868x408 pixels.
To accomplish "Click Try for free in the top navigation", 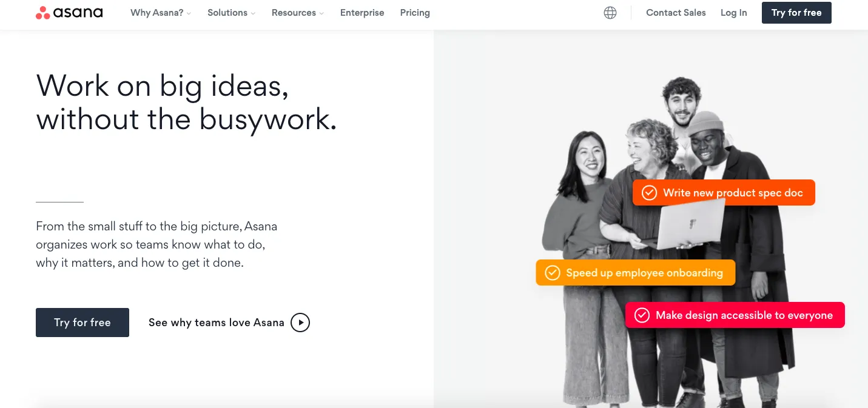I will click(x=796, y=13).
